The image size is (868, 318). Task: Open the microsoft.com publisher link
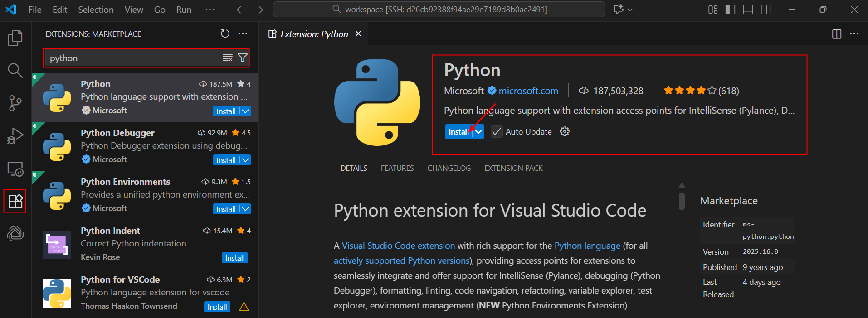(x=528, y=91)
